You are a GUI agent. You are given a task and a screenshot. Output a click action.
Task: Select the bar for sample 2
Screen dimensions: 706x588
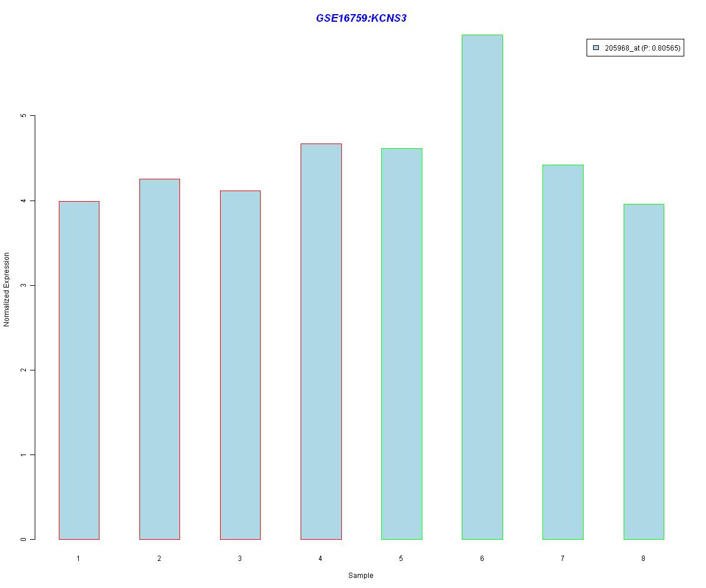[x=159, y=359]
